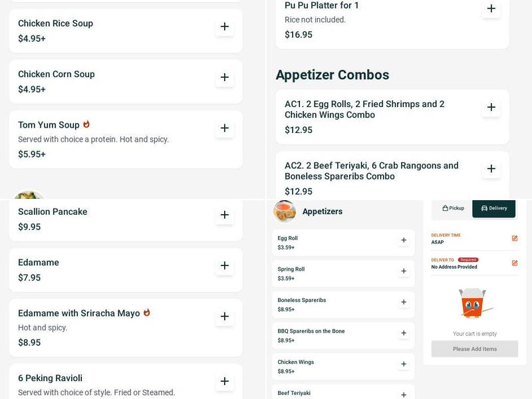Add Edamame with its plus icon
The height and width of the screenshot is (399, 532).
click(x=225, y=266)
